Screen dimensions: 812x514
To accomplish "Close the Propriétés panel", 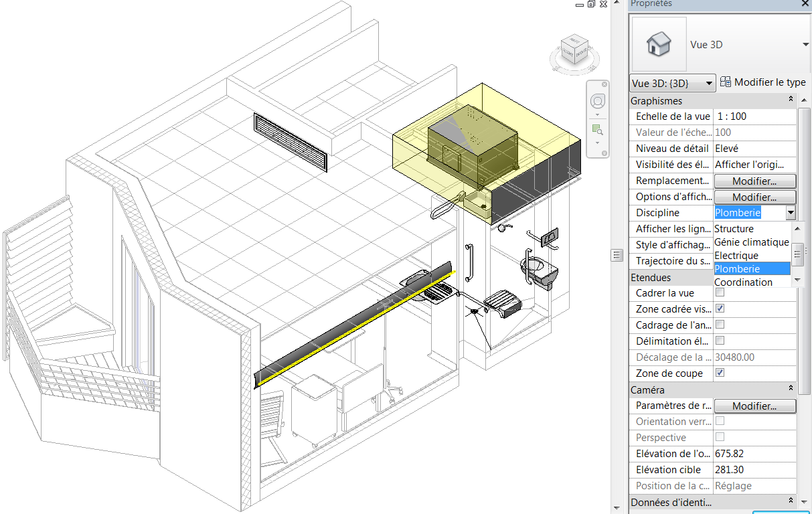I will coord(805,4).
